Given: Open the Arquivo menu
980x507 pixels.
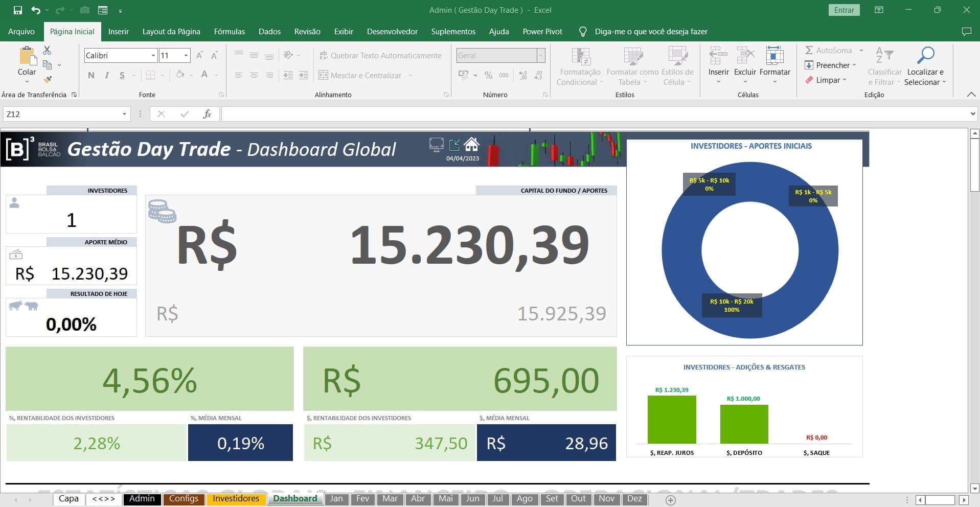Looking at the screenshot, I should [21, 31].
